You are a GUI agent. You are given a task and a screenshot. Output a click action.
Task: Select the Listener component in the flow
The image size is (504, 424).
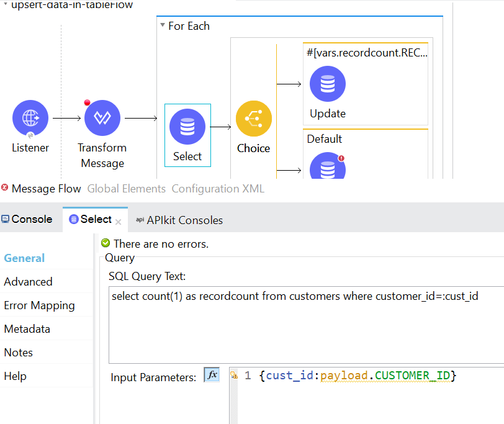click(30, 118)
